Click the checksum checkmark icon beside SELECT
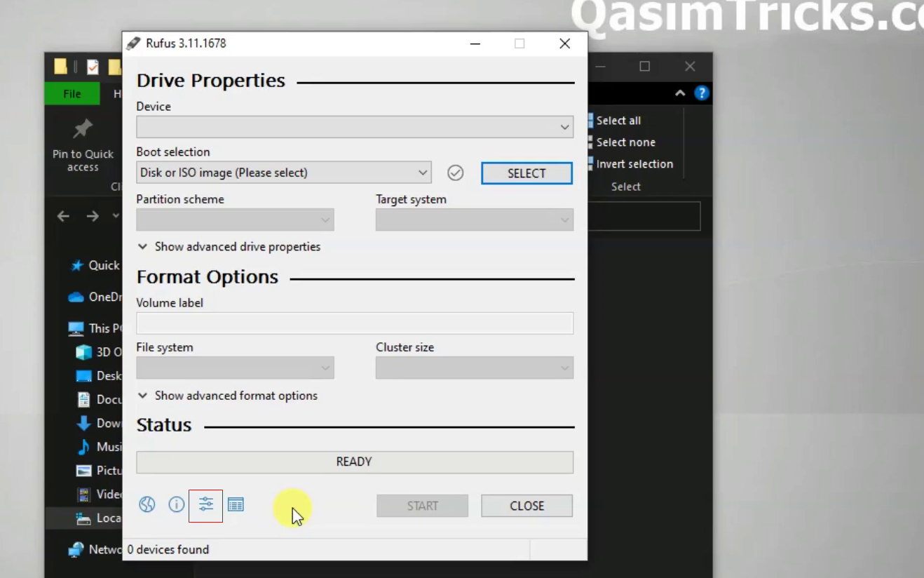Screen dimensions: 924x578 click(456, 173)
